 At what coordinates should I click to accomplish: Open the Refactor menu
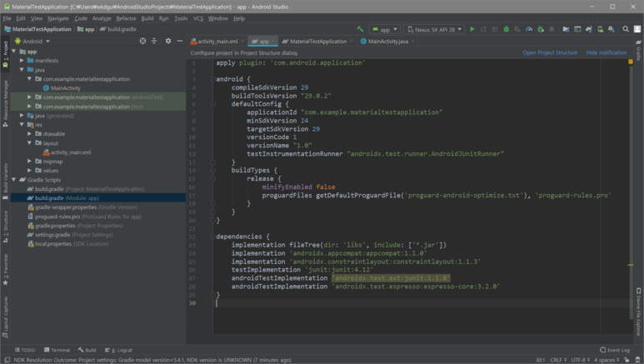click(x=126, y=18)
